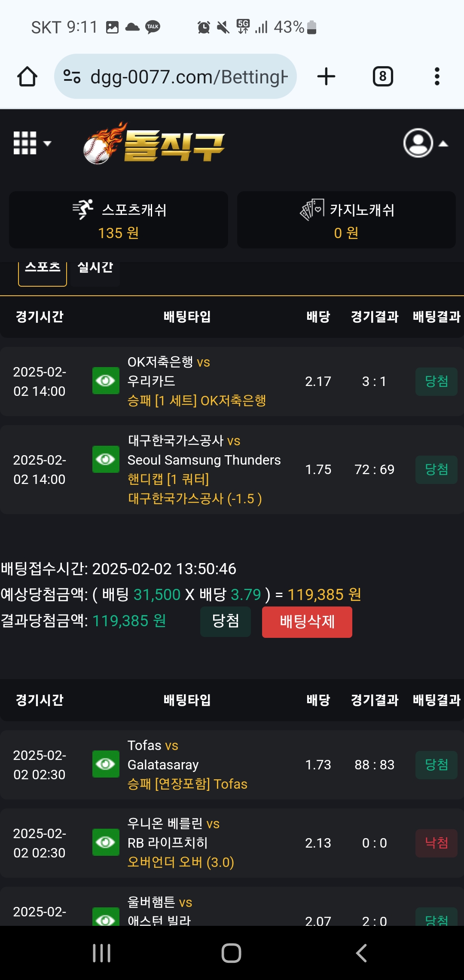
Task: Click the red 배팅삭제 button
Action: pos(307,622)
